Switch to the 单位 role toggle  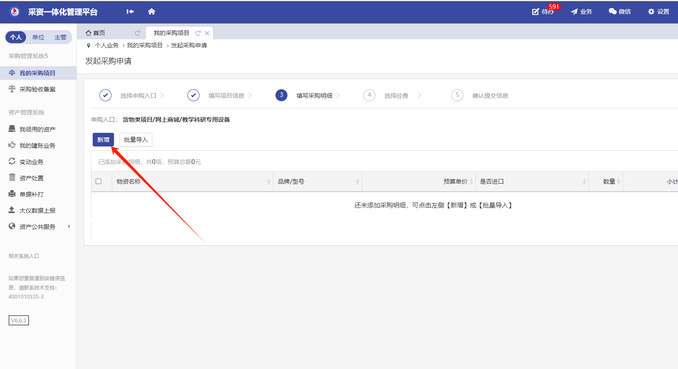point(38,37)
